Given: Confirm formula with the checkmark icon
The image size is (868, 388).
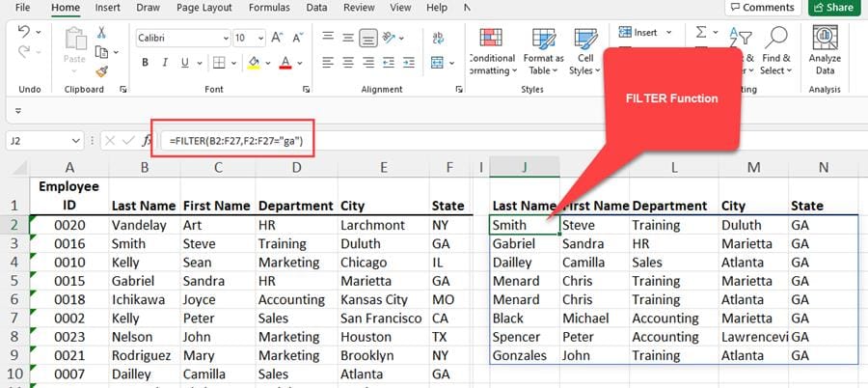Looking at the screenshot, I should point(128,141).
